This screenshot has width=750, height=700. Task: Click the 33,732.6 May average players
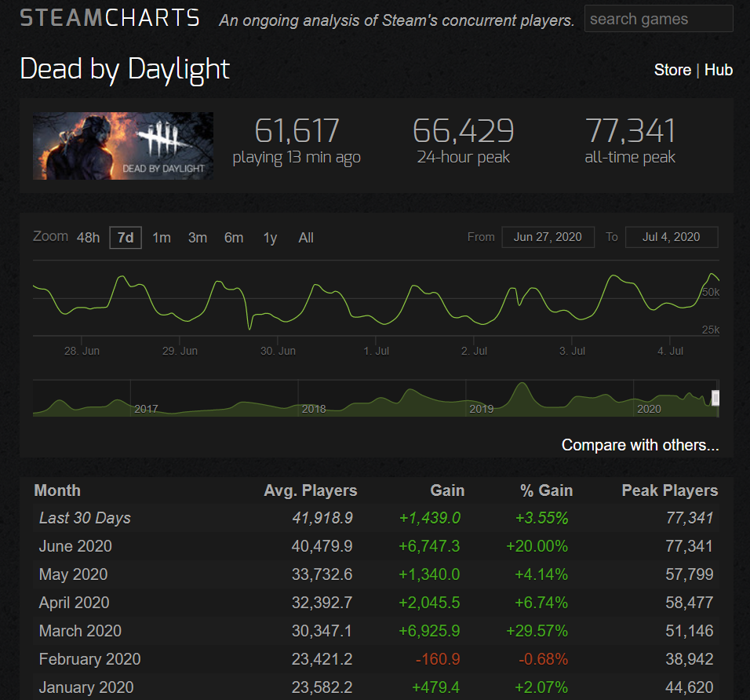[322, 574]
